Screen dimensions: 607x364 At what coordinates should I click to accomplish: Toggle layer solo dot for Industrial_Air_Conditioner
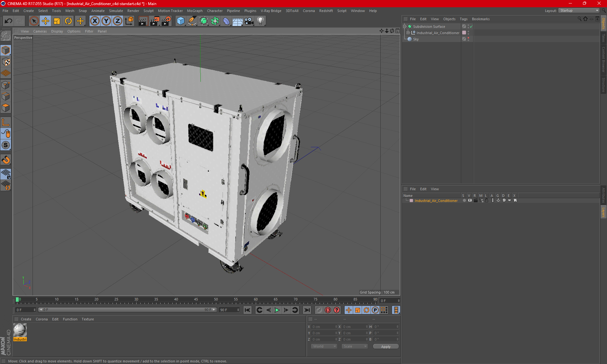coord(464,200)
